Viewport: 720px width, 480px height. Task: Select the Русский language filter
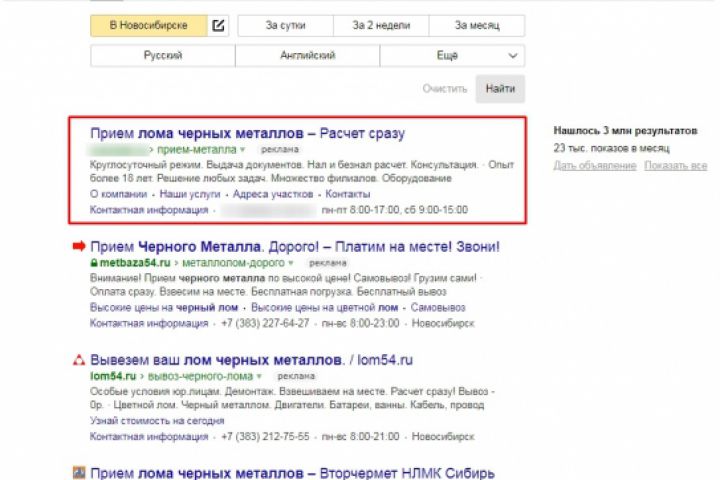click(163, 56)
